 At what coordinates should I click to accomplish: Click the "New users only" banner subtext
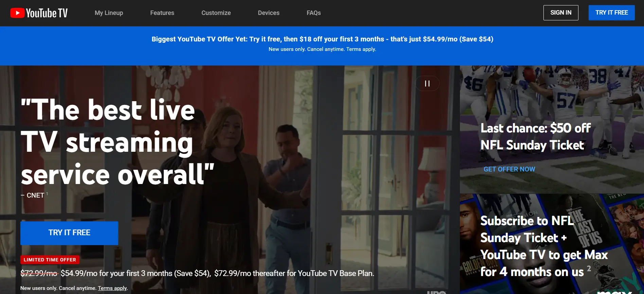click(322, 49)
